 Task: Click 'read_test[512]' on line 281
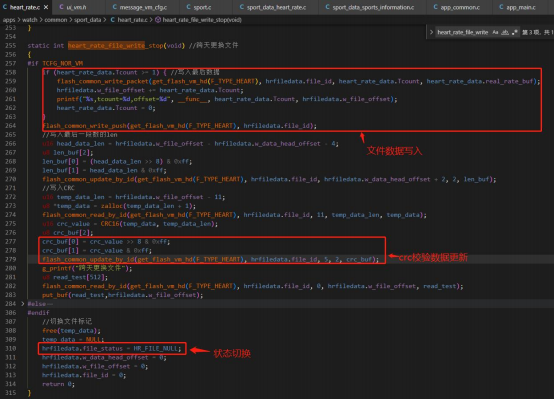pos(80,277)
